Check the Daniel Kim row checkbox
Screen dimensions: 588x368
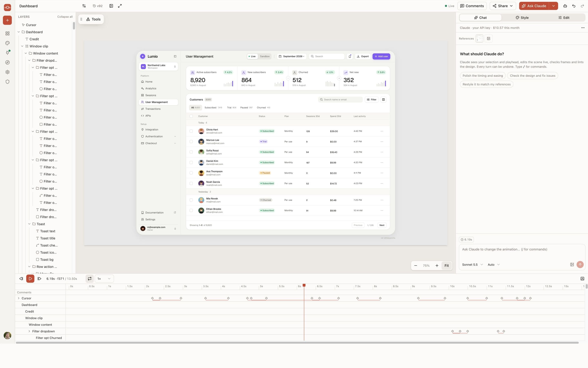coord(191,163)
